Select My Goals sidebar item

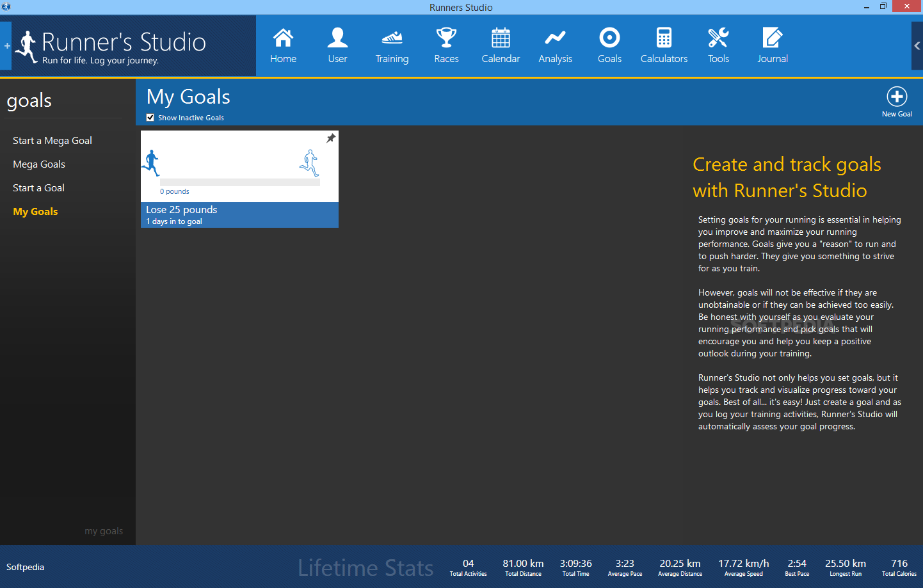pos(35,212)
